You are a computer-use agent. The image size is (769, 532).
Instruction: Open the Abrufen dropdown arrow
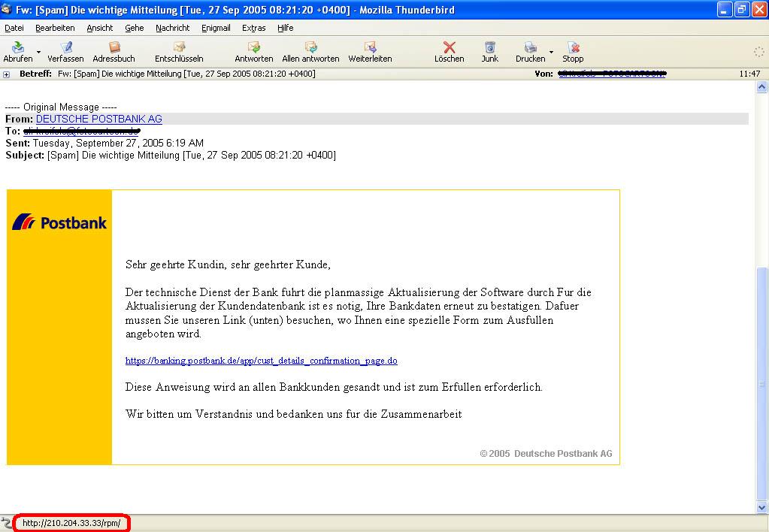click(x=39, y=52)
